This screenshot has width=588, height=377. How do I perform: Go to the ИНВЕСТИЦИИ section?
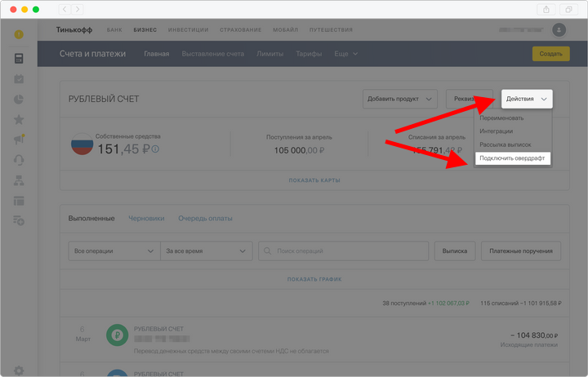pos(189,30)
